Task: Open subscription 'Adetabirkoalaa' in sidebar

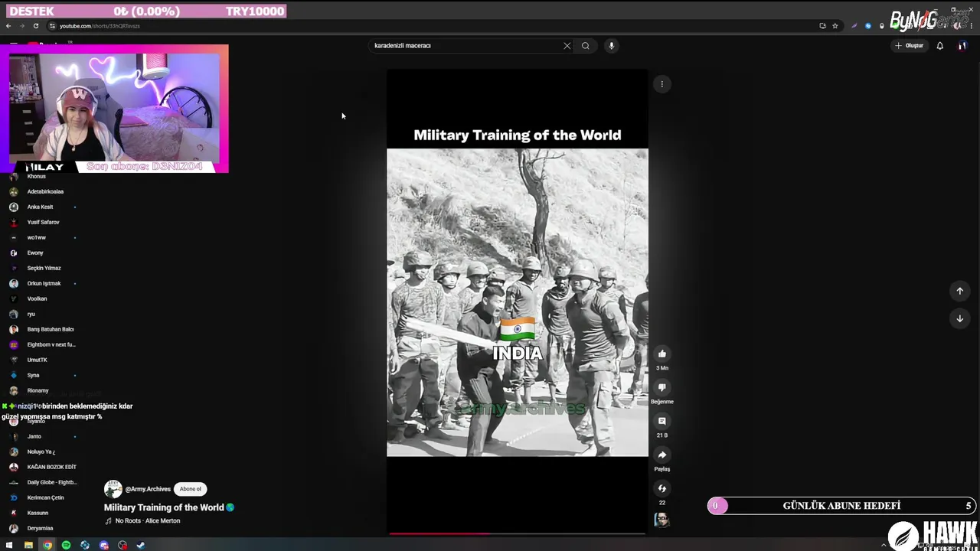Action: [45, 191]
